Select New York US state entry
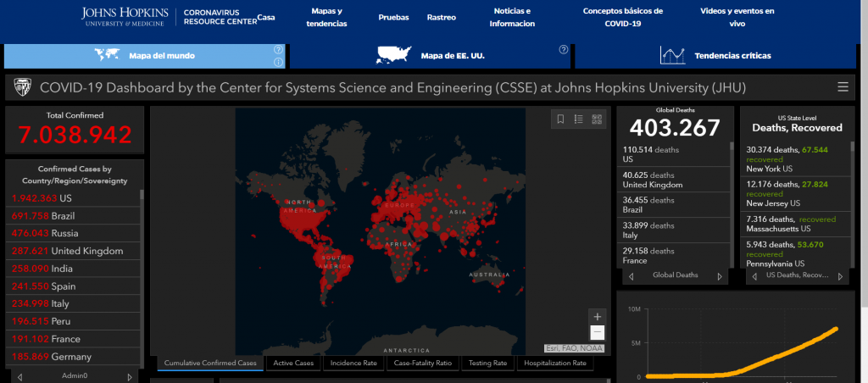 coord(795,158)
